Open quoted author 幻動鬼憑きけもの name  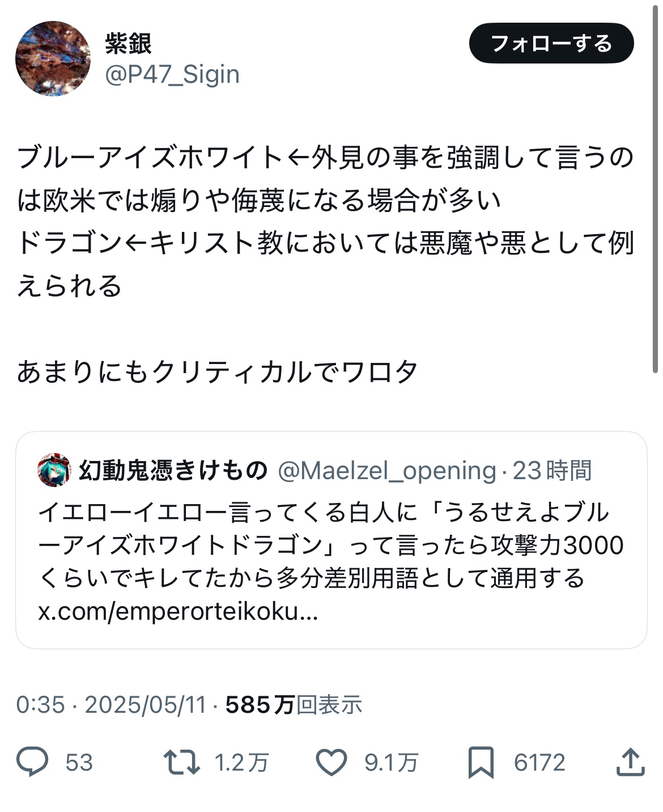tap(173, 470)
